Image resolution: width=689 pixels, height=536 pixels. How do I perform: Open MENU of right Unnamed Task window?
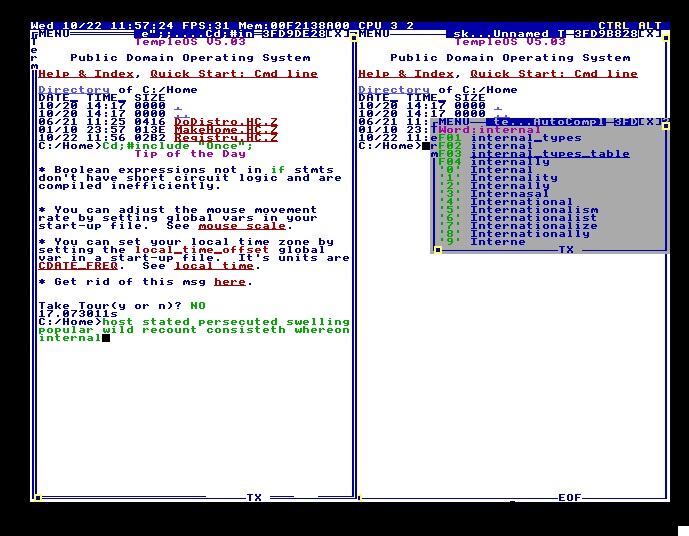click(x=374, y=34)
